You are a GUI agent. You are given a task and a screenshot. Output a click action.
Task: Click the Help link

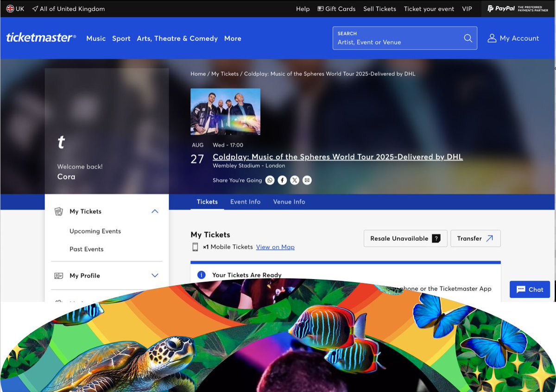pos(303,9)
